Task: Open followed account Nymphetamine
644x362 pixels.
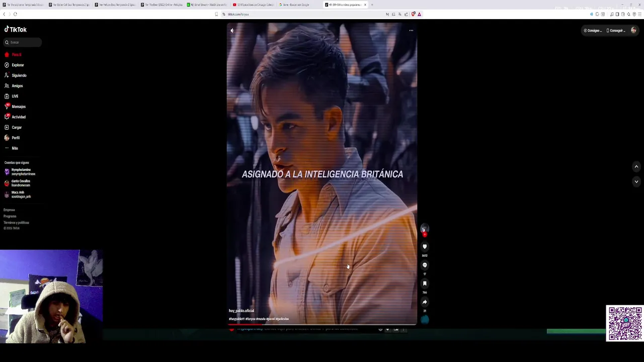Action: (20, 171)
